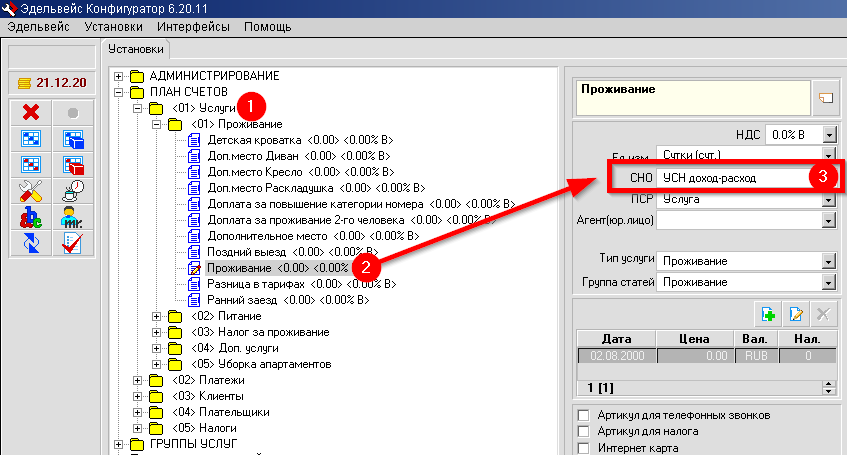The height and width of the screenshot is (455, 847).
Task: Click the note button beside the Проживание name field
Action: 825,97
